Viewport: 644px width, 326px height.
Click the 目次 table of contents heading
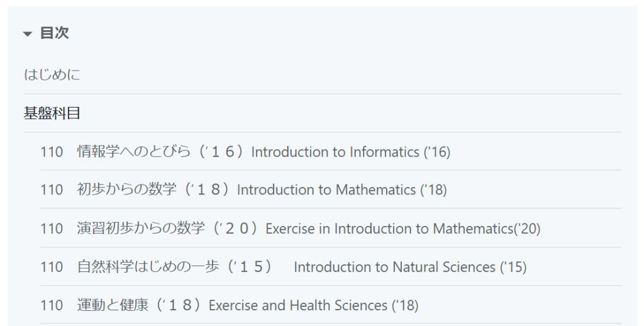[54, 33]
